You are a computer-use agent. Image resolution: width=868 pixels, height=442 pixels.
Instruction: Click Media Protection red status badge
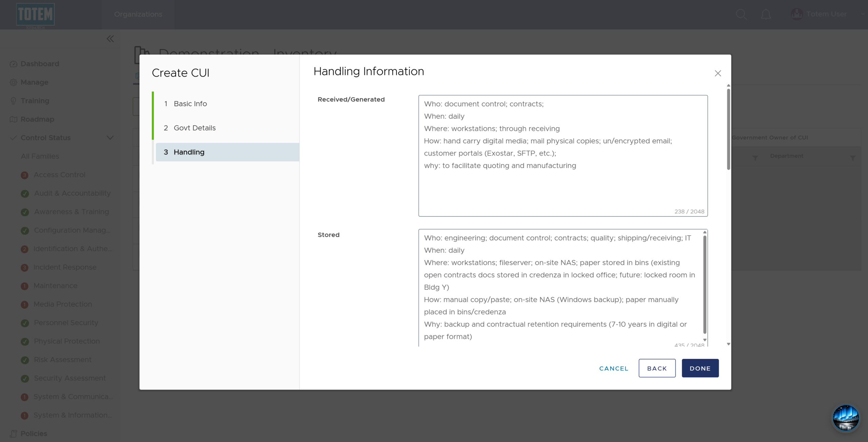(24, 304)
